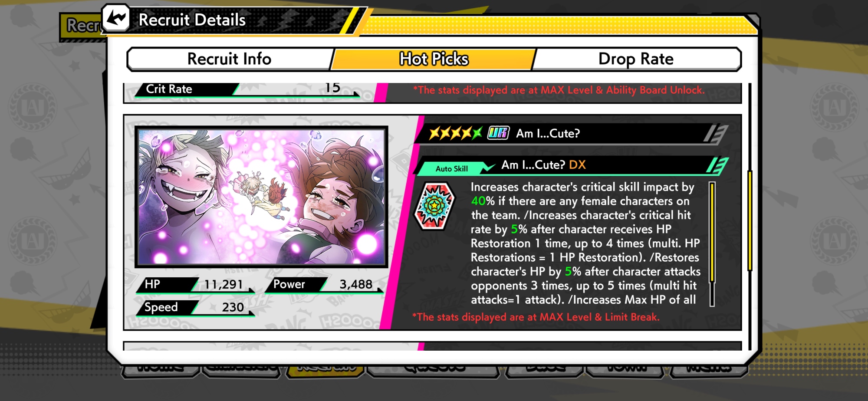Click the Auto Skill burst icon
Image resolution: width=868 pixels, height=401 pixels.
pyautogui.click(x=434, y=206)
